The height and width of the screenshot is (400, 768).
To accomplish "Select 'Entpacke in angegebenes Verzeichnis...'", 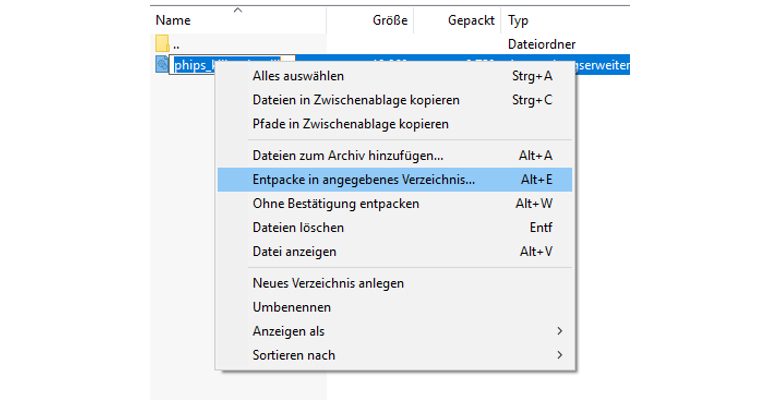I will tap(364, 179).
